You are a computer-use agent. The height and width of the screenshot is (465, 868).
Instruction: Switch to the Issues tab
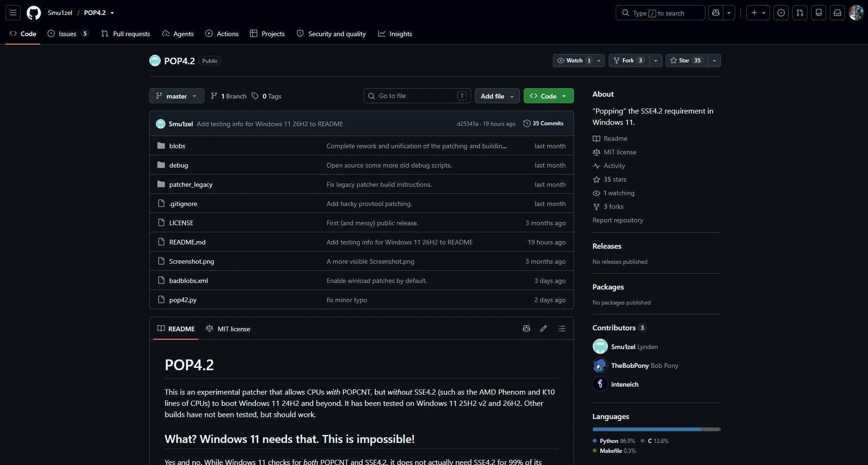68,34
